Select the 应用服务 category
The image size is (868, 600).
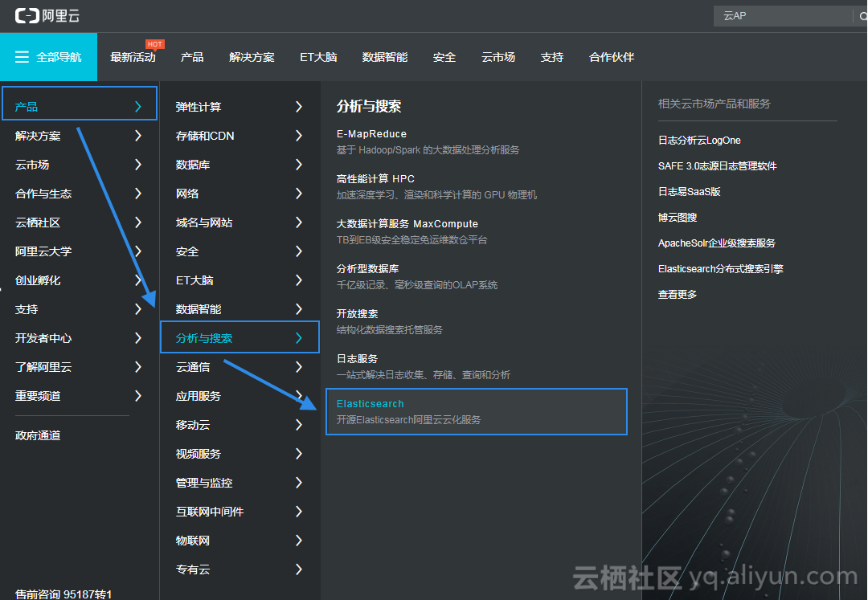tap(199, 396)
